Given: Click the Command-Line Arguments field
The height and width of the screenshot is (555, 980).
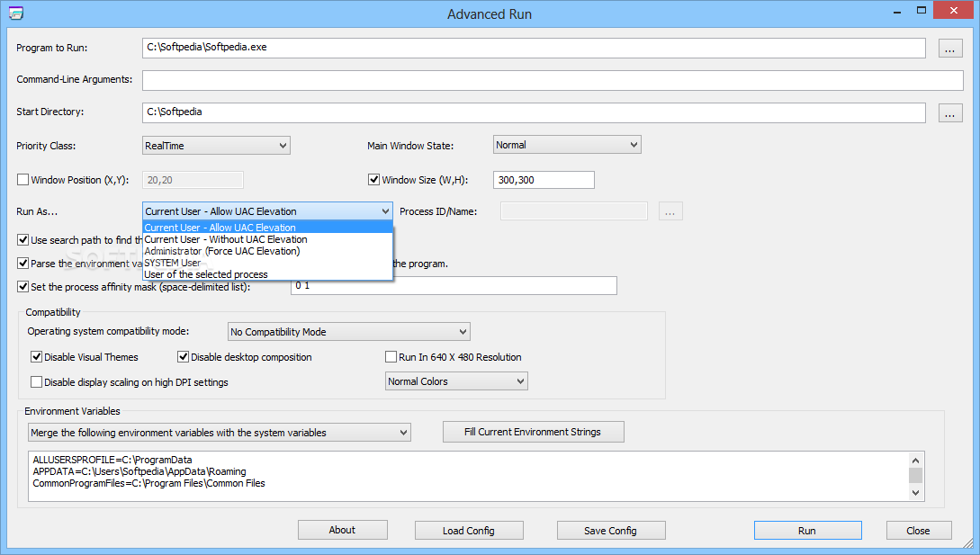Looking at the screenshot, I should click(x=553, y=80).
